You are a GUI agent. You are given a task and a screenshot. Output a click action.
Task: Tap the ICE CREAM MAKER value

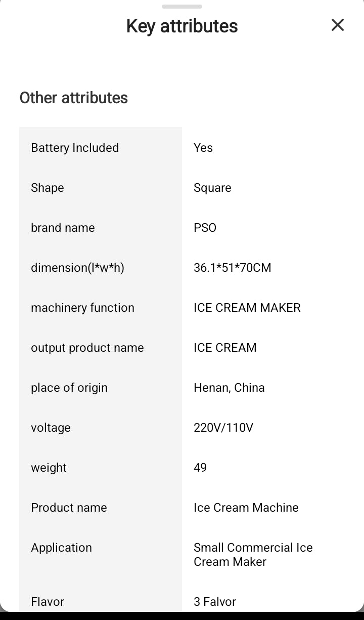(x=247, y=308)
